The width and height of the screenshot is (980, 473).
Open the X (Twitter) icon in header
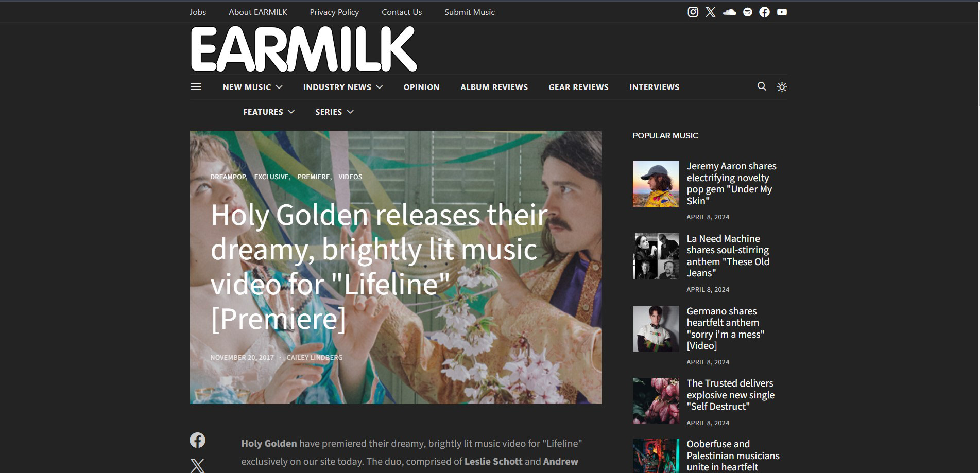[711, 12]
